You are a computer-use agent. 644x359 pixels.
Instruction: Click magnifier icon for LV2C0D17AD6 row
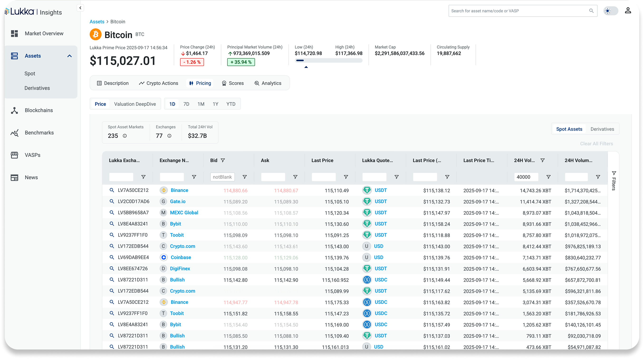tap(112, 202)
